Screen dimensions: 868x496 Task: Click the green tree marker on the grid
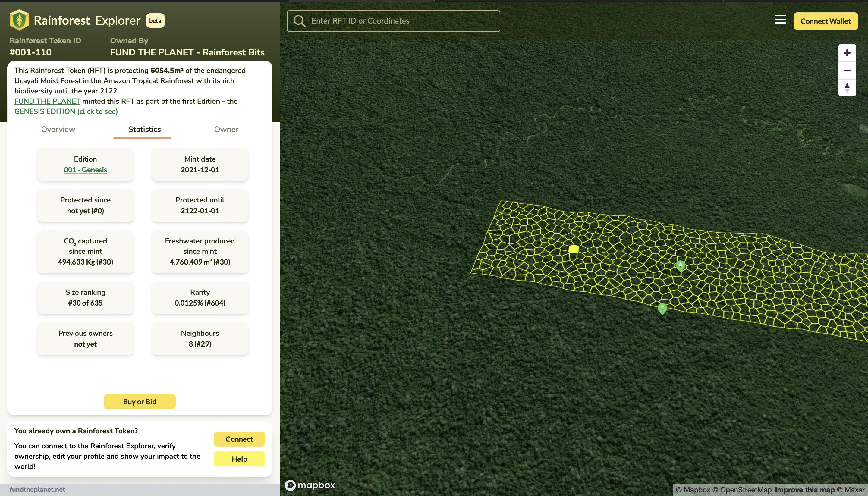click(680, 265)
